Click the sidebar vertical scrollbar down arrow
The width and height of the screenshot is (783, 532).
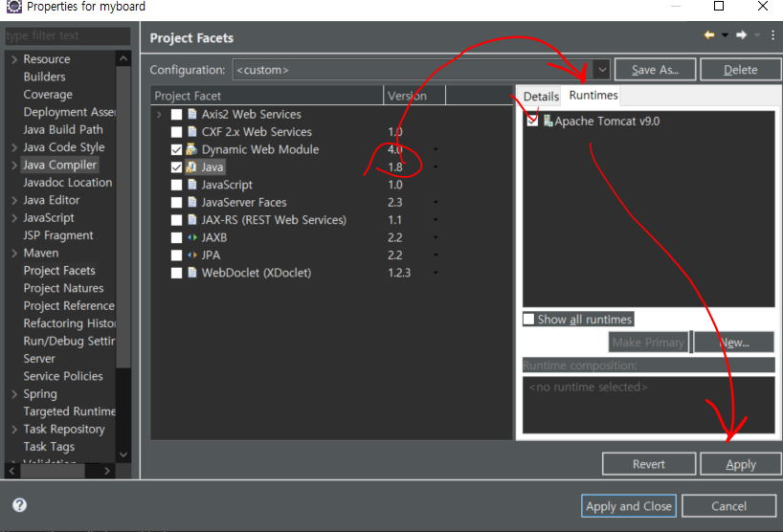123,454
